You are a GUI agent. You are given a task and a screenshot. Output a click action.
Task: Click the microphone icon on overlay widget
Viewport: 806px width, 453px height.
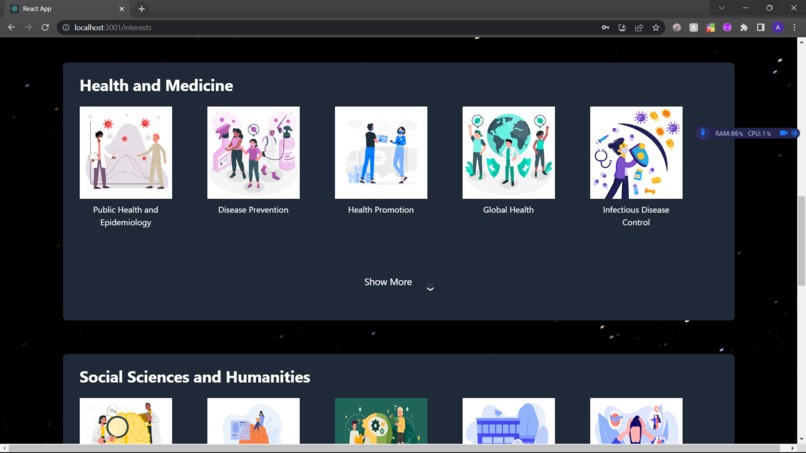coord(703,133)
